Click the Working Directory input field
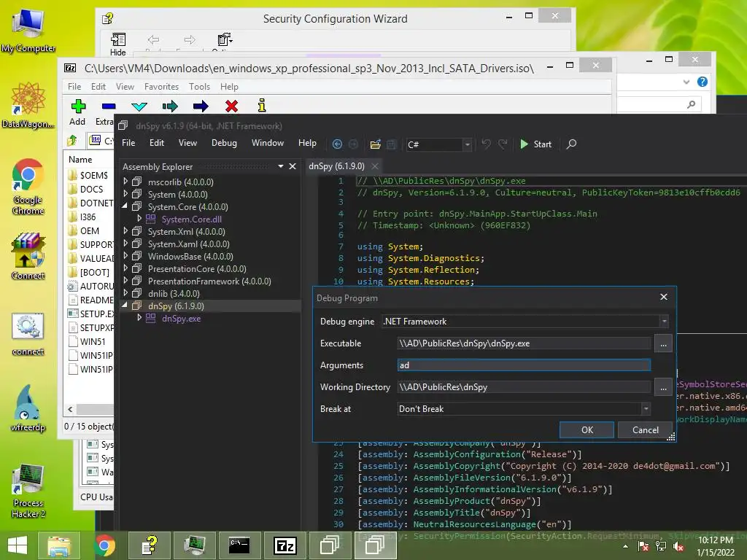Viewport: 747px width, 560px height. 524,387
